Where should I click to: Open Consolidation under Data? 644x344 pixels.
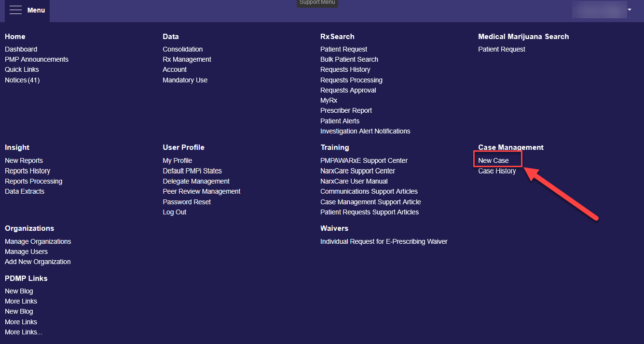coord(182,49)
